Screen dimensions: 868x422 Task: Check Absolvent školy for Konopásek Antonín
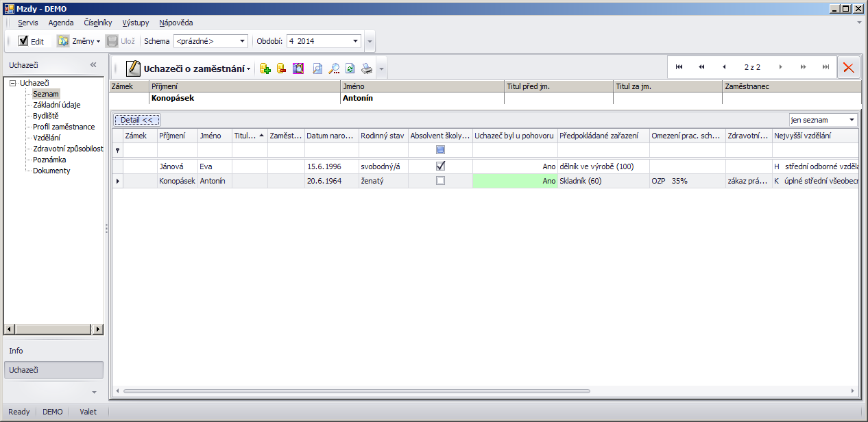440,181
